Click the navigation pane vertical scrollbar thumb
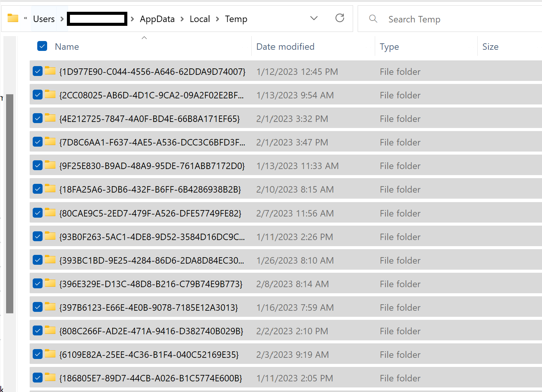 point(10,204)
